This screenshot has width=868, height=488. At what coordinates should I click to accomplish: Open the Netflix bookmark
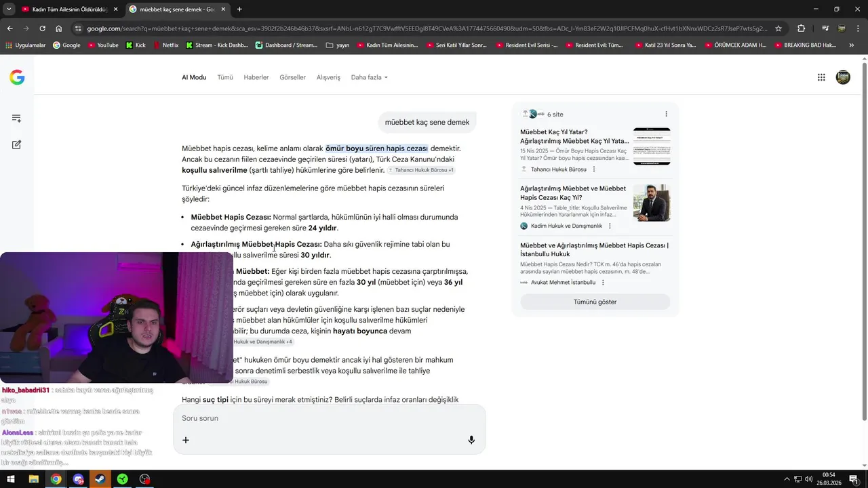[165, 45]
